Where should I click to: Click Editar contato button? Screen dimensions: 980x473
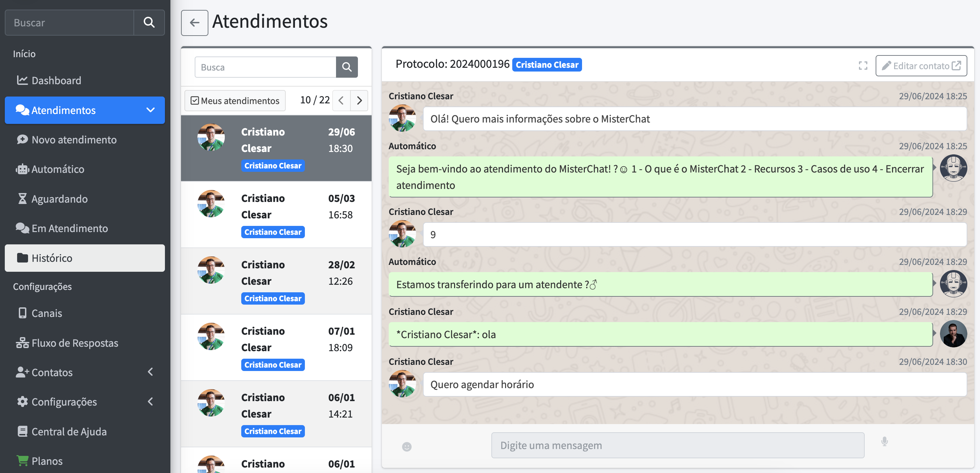921,65
